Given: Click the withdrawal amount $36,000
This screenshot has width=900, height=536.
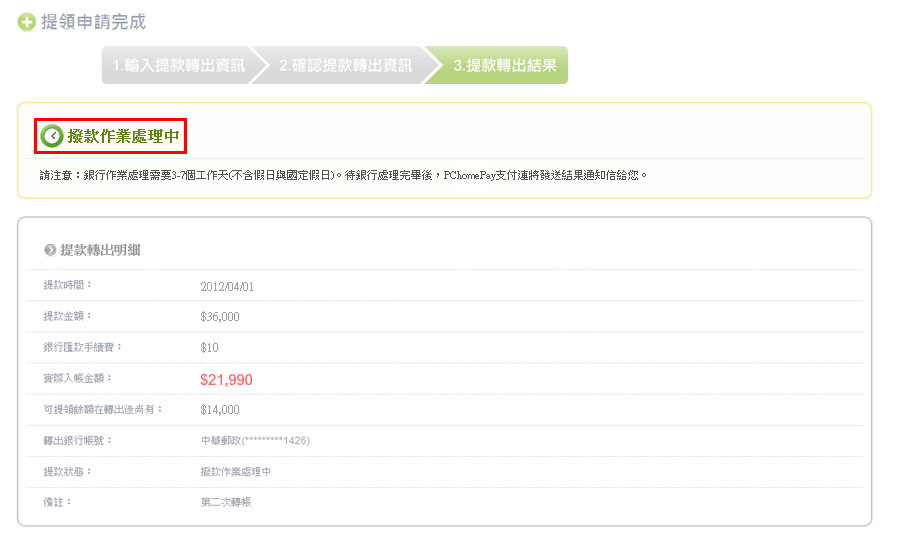Looking at the screenshot, I should pos(220,317).
